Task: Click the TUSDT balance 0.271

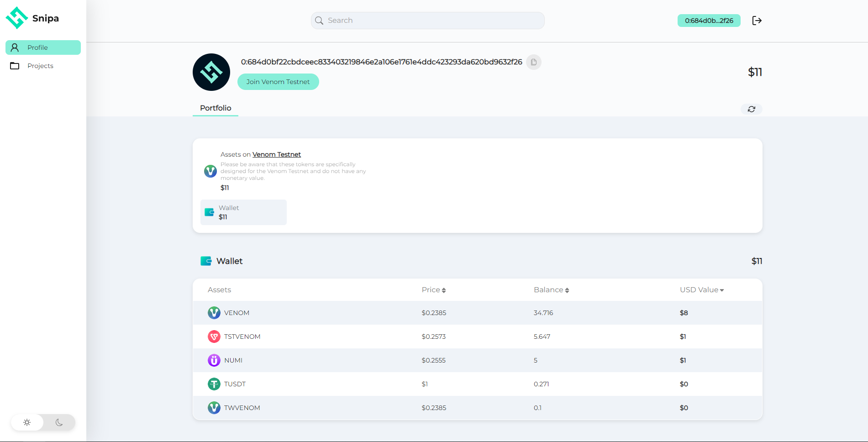Action: pyautogui.click(x=542, y=384)
